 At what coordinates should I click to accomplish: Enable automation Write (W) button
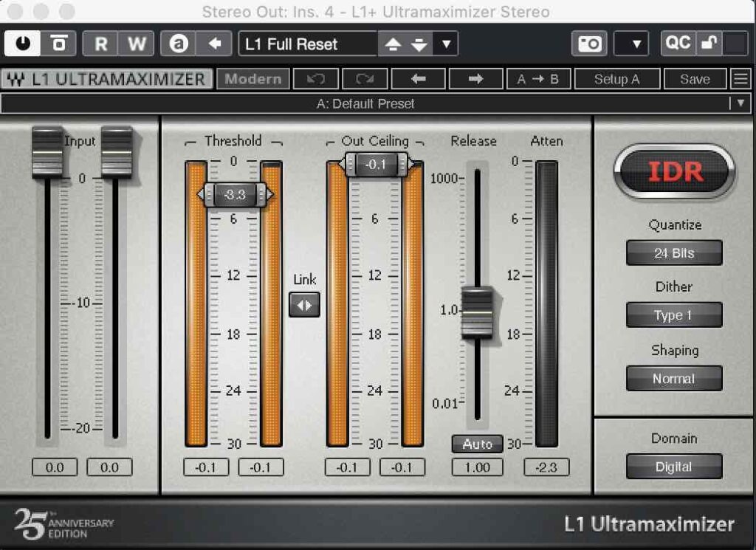pyautogui.click(x=137, y=44)
